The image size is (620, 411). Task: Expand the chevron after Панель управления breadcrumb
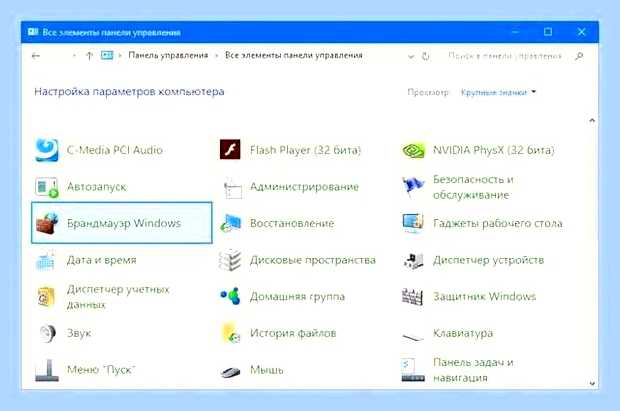click(217, 56)
